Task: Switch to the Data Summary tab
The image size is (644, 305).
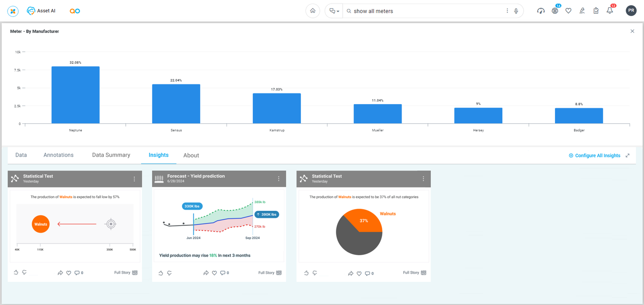Action: click(111, 155)
